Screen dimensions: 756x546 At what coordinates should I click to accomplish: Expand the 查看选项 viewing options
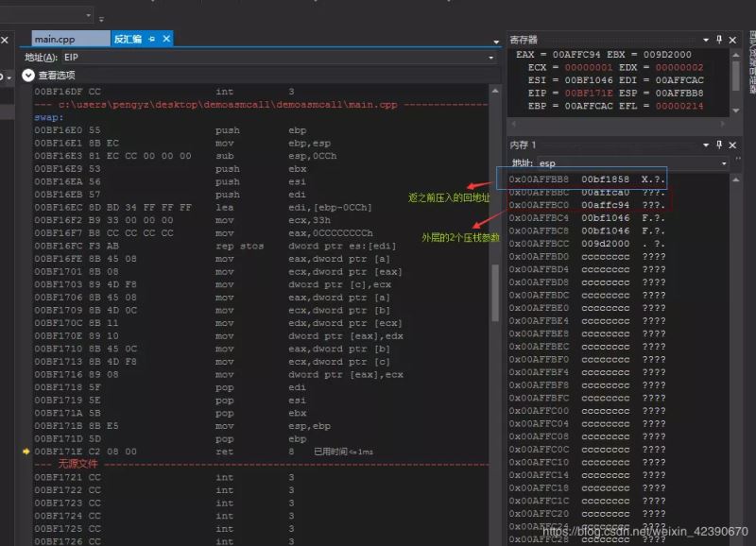tap(28, 75)
